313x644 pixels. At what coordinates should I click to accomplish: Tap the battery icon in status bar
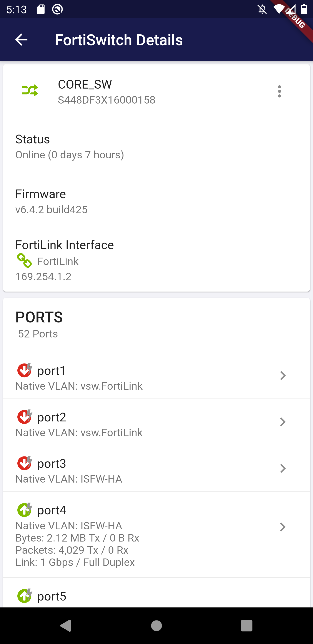tap(304, 9)
